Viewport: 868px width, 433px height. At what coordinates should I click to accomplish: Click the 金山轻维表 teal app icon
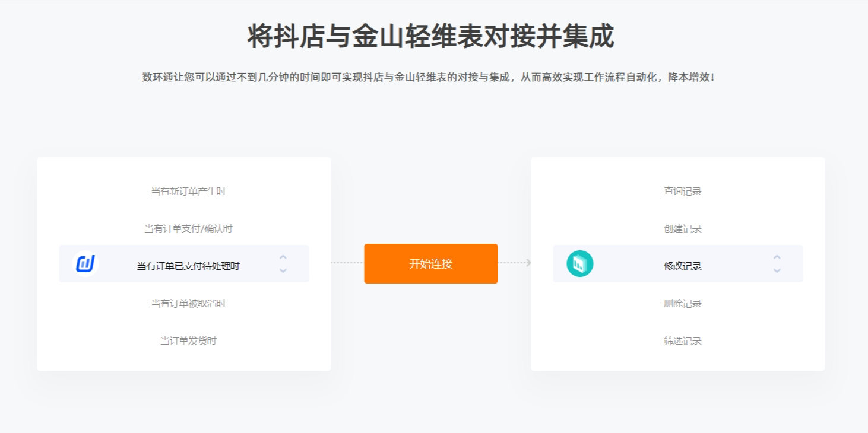pos(579,263)
